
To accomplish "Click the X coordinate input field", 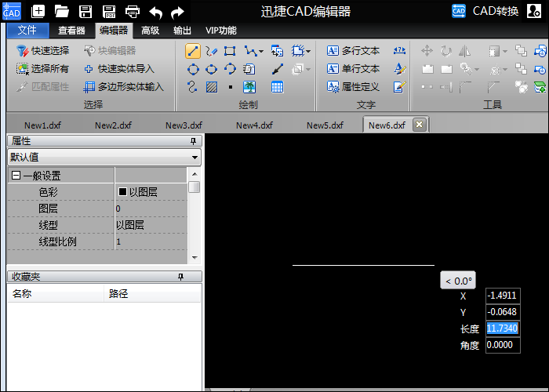I will point(503,296).
